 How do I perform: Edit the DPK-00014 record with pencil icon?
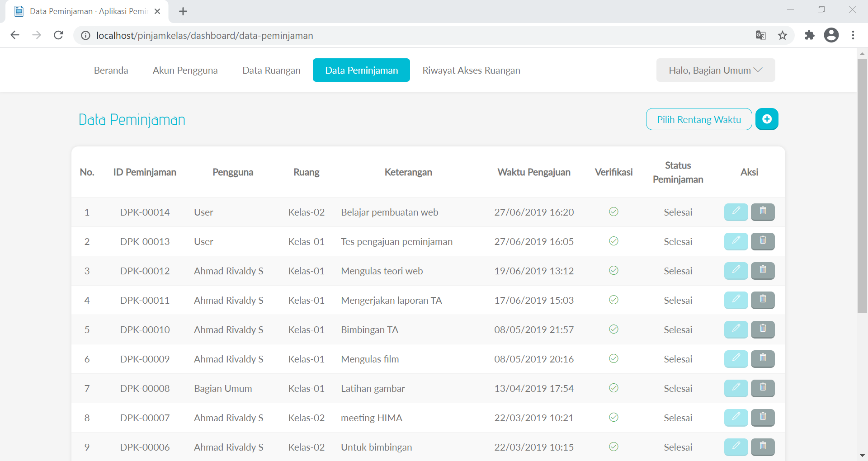point(736,212)
